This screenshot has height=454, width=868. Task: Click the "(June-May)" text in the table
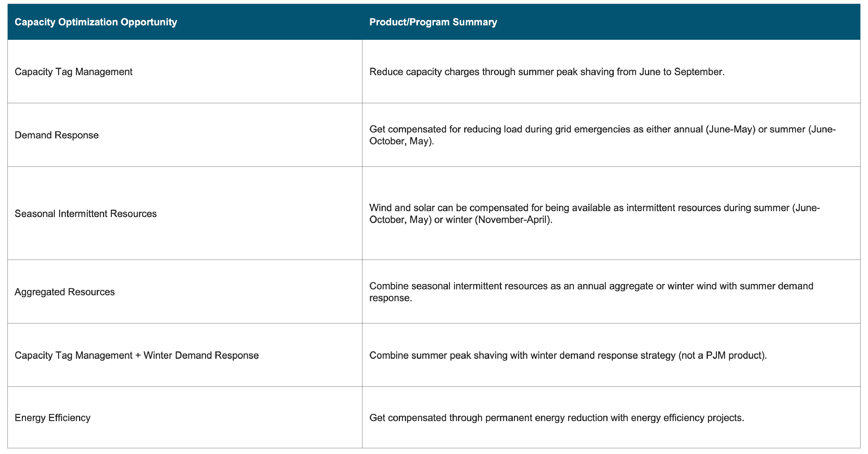(731, 129)
